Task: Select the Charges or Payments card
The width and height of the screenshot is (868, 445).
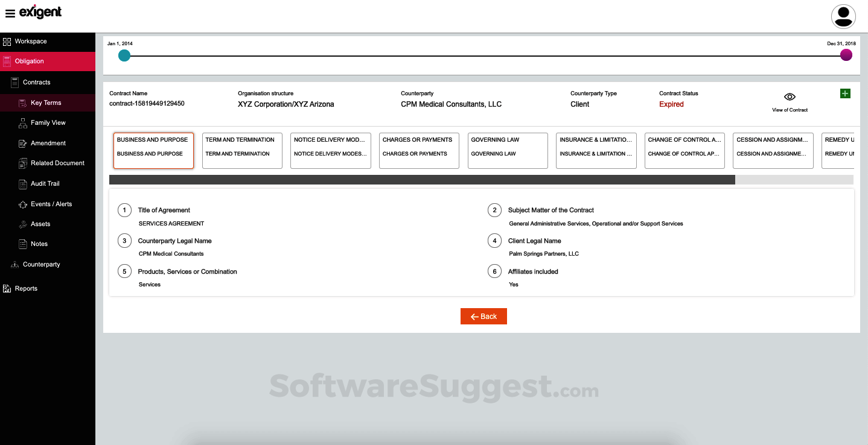Action: (419, 150)
